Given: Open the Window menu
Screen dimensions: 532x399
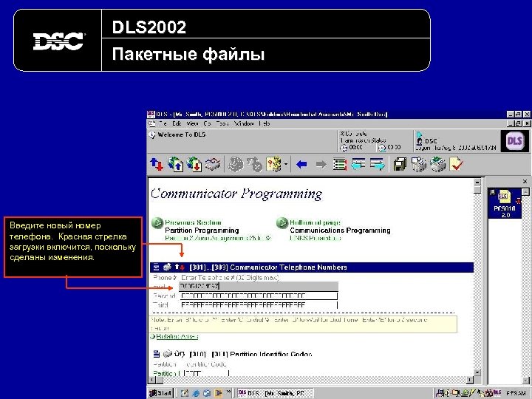Looking at the screenshot, I should 244,123.
